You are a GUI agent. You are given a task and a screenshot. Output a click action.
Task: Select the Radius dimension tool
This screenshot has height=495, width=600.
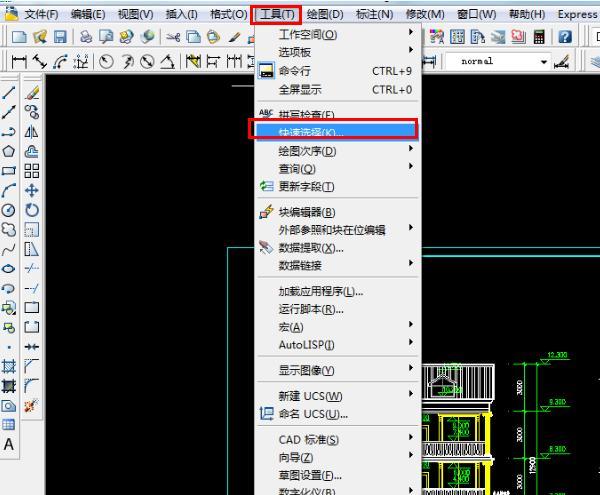106,61
